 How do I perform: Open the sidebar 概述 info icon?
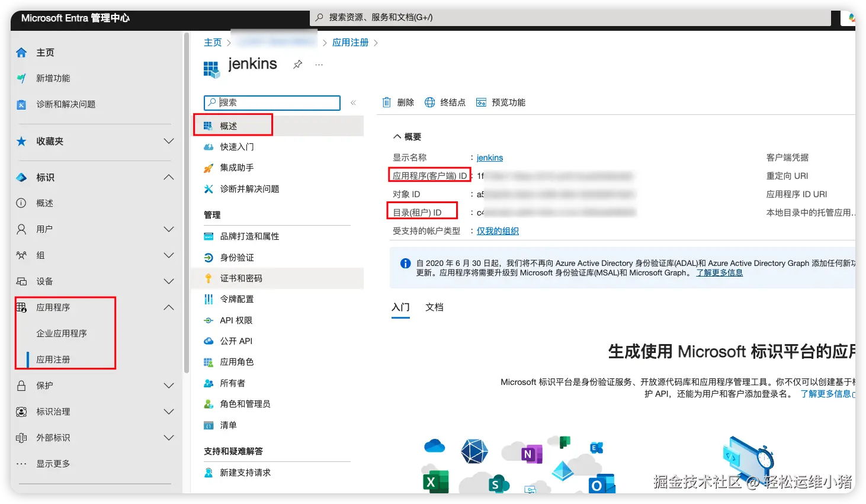click(x=21, y=203)
